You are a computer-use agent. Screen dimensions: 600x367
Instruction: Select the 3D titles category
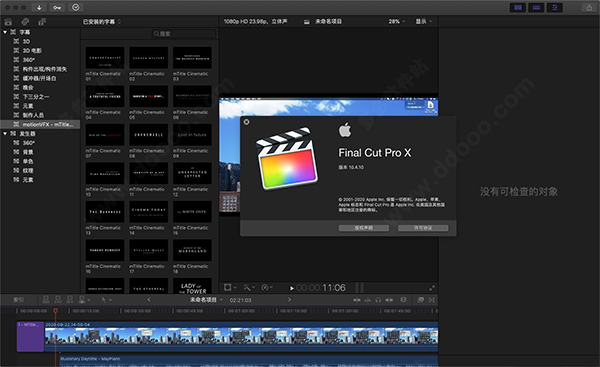click(x=40, y=41)
